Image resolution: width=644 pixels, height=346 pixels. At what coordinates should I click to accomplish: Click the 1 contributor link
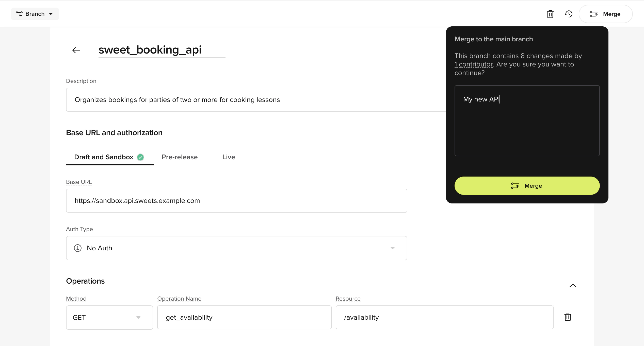tap(473, 64)
